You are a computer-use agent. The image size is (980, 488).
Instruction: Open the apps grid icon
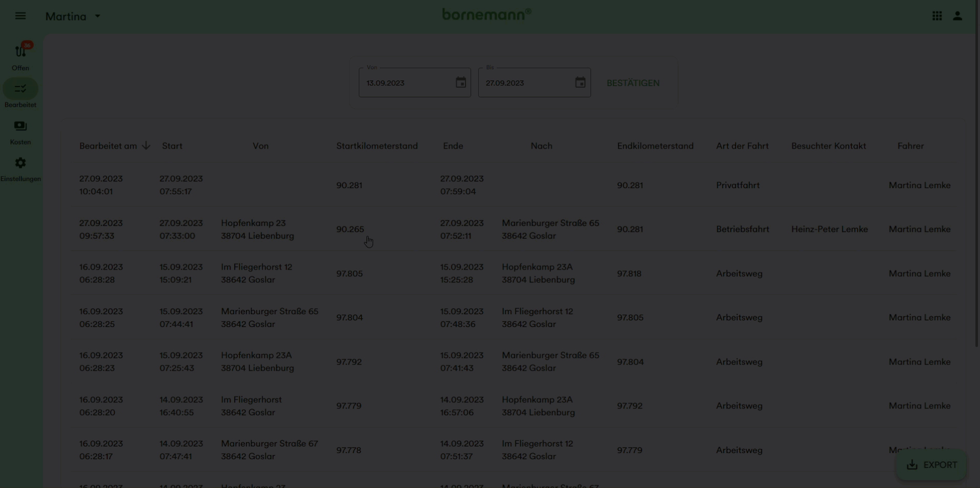click(937, 16)
